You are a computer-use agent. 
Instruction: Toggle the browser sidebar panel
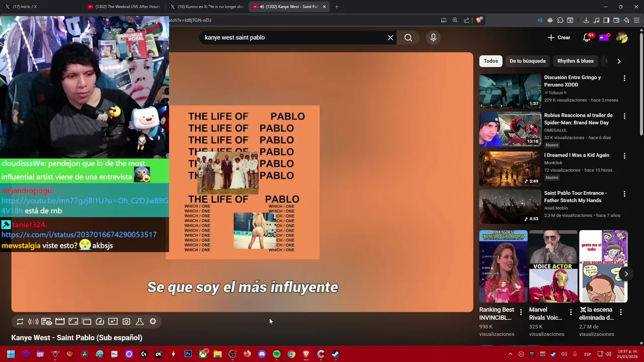[606, 20]
